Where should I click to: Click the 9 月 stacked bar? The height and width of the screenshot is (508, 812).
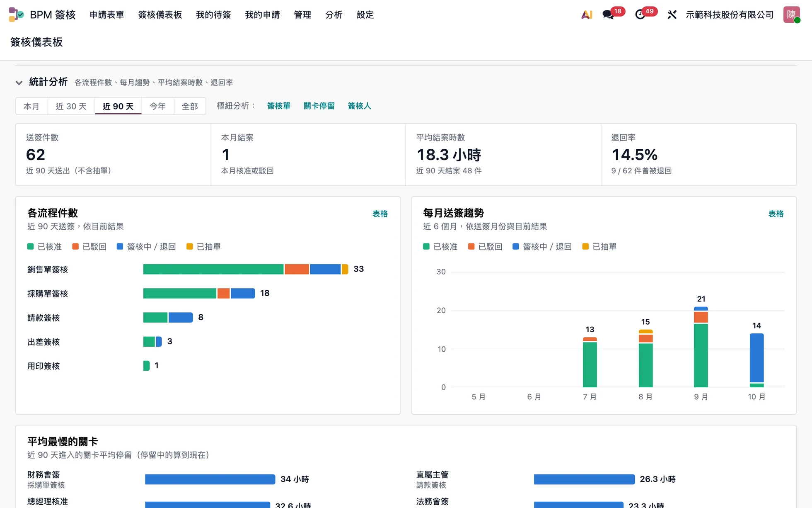pyautogui.click(x=701, y=347)
